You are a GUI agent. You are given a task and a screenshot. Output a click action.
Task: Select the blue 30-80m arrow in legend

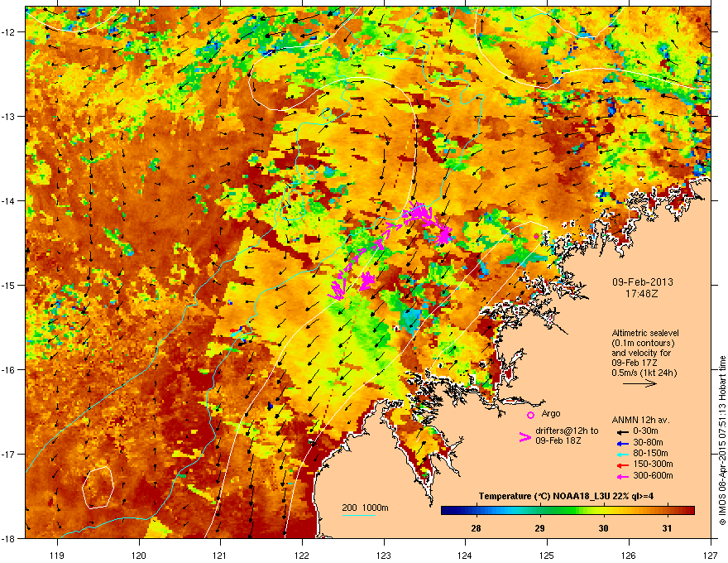coord(622,443)
